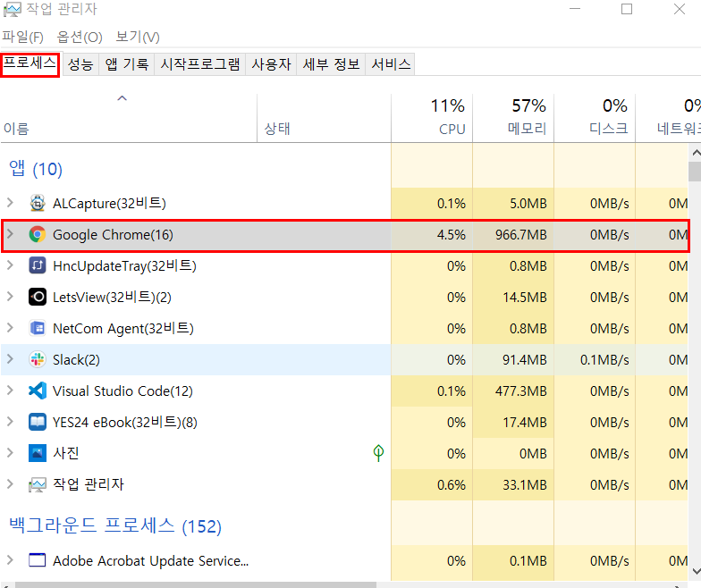
Task: Click the vertical scrollbar thumb
Action: click(696, 172)
